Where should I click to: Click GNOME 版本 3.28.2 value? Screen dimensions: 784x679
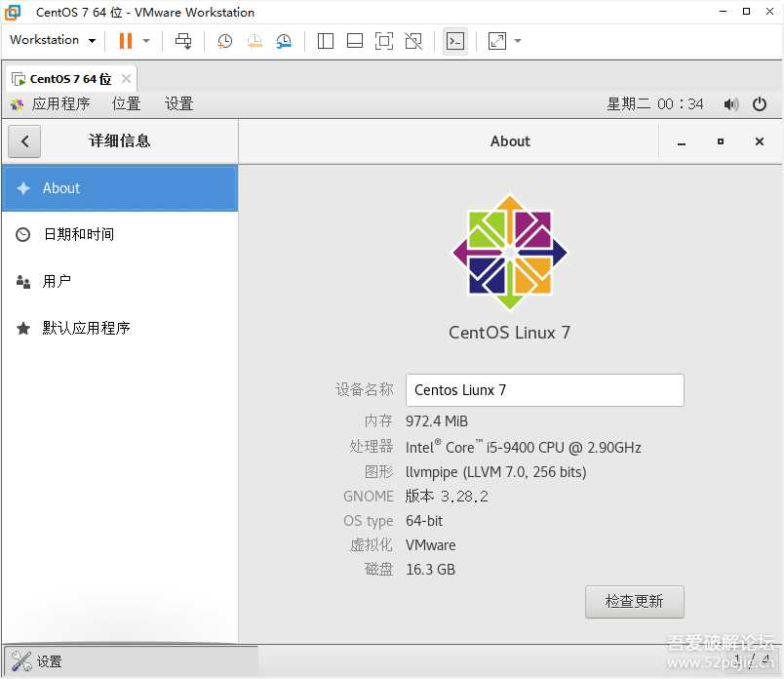[x=447, y=497]
